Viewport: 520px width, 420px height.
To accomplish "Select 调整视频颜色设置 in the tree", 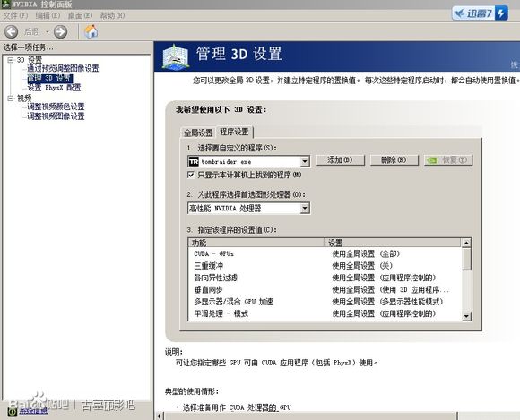I will (x=56, y=107).
